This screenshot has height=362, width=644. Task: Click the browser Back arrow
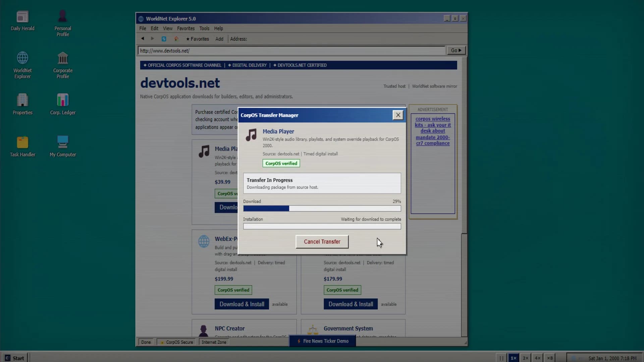coord(143,39)
